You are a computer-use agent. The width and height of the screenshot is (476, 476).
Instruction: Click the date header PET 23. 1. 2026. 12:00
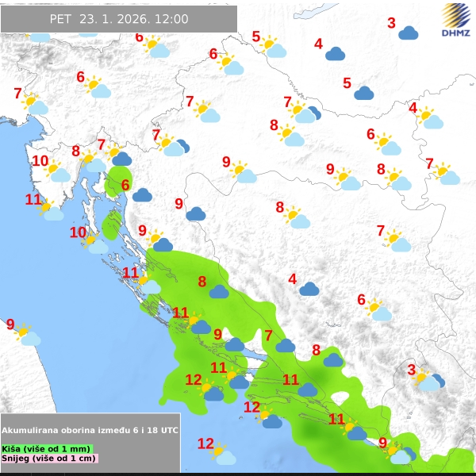click(x=119, y=19)
